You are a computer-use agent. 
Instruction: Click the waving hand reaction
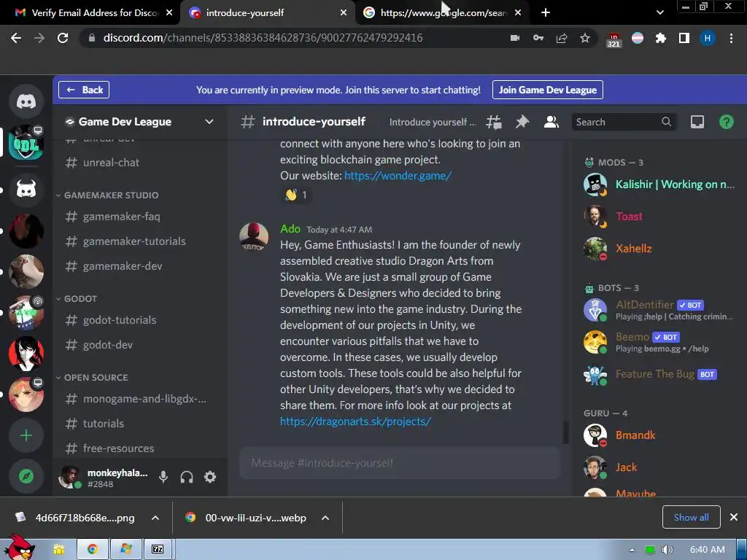click(x=296, y=195)
